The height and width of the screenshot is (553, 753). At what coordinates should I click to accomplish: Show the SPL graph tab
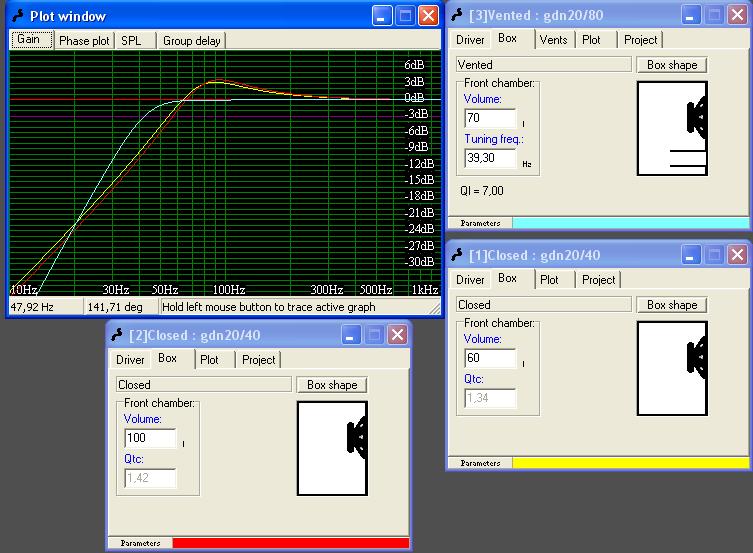coord(131,41)
